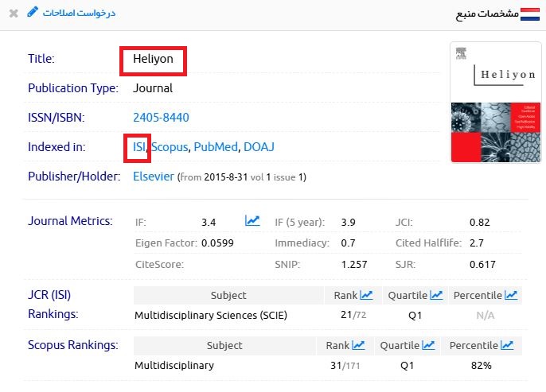Click the ISI indexing link
Viewport: 546px width, 392px height.
(x=140, y=147)
